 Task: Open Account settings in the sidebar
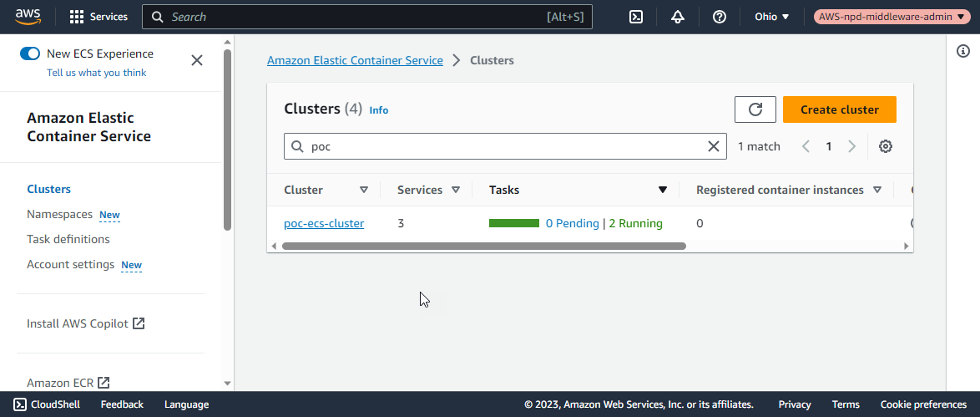pyautogui.click(x=71, y=264)
